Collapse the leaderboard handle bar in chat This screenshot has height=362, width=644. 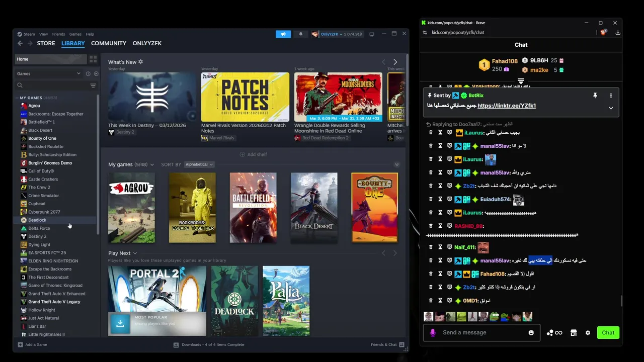(521, 81)
